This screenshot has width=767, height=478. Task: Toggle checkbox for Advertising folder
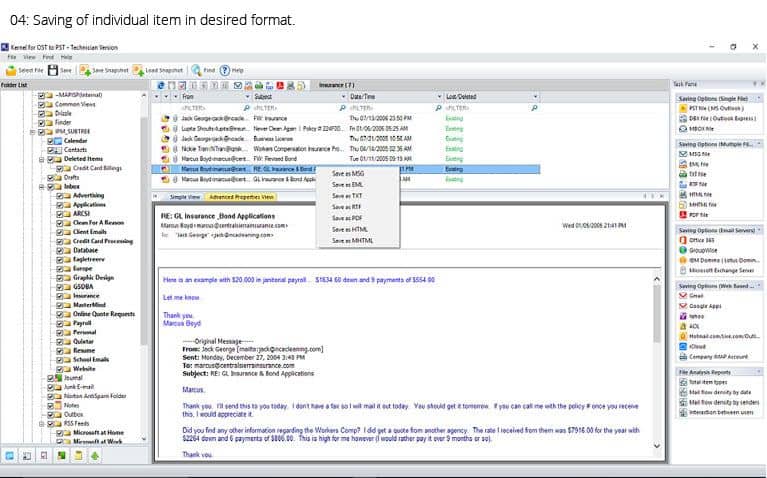(60, 196)
